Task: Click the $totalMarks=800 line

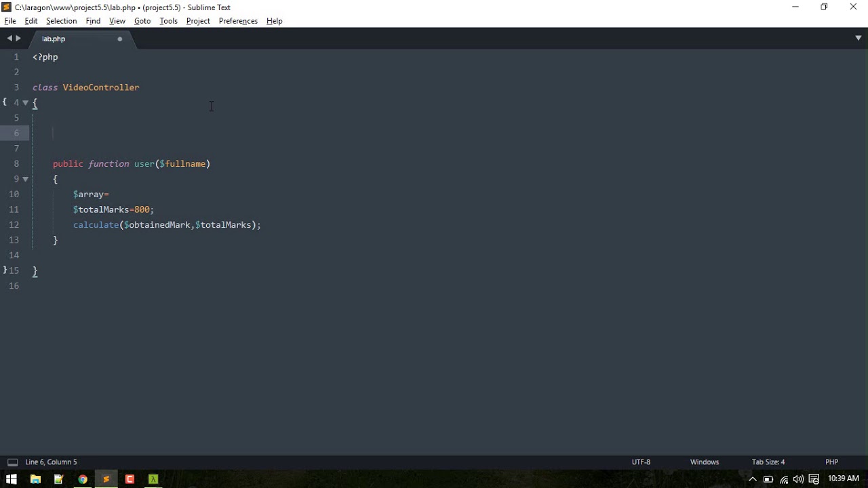Action: point(114,209)
